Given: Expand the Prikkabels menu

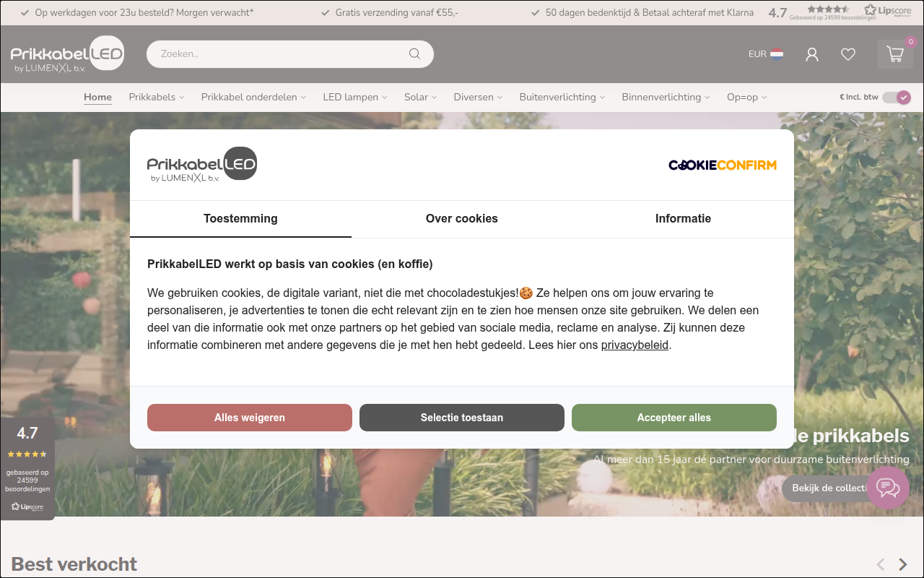Looking at the screenshot, I should [x=157, y=98].
